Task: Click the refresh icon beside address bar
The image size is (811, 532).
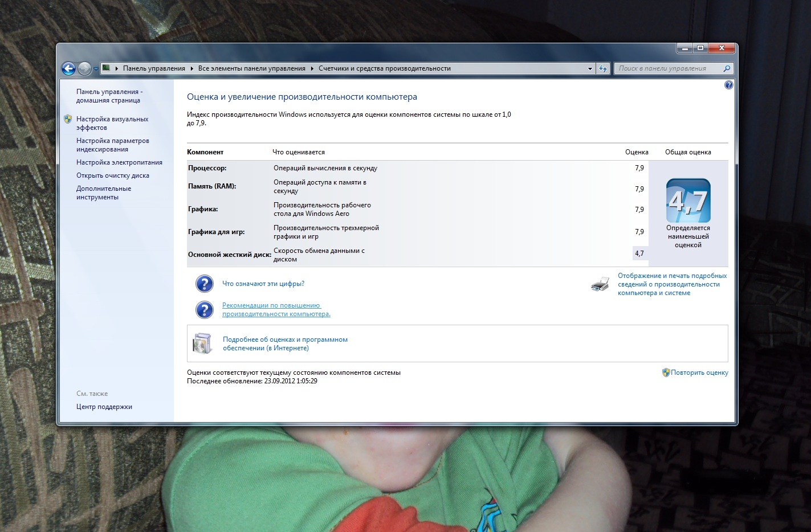Action: click(603, 68)
